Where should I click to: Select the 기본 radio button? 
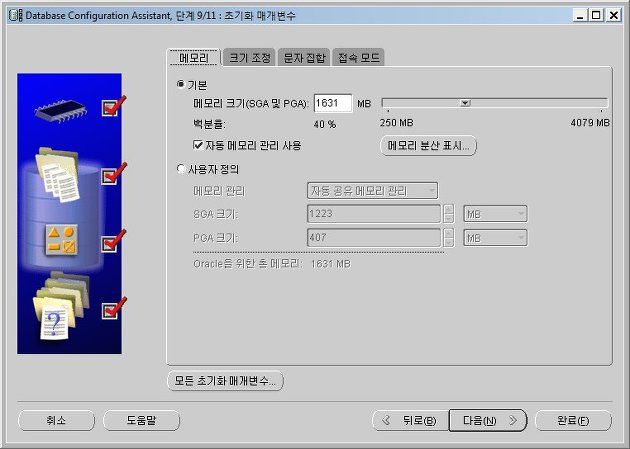(x=181, y=84)
